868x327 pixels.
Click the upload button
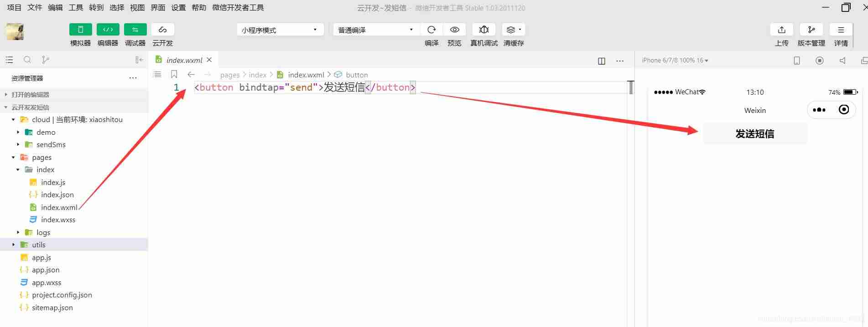tap(782, 30)
